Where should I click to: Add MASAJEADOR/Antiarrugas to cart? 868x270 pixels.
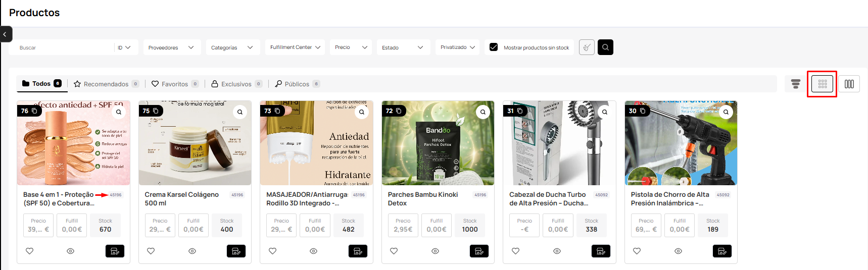(358, 251)
